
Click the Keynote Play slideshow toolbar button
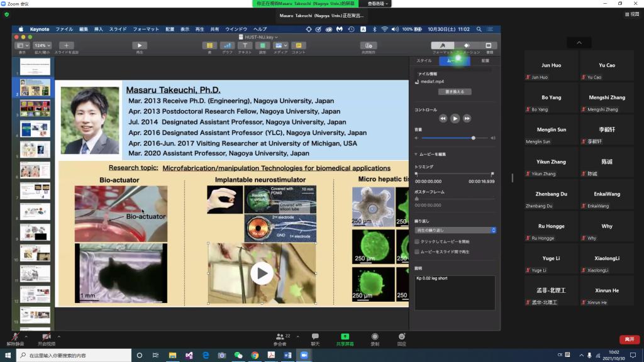click(140, 46)
